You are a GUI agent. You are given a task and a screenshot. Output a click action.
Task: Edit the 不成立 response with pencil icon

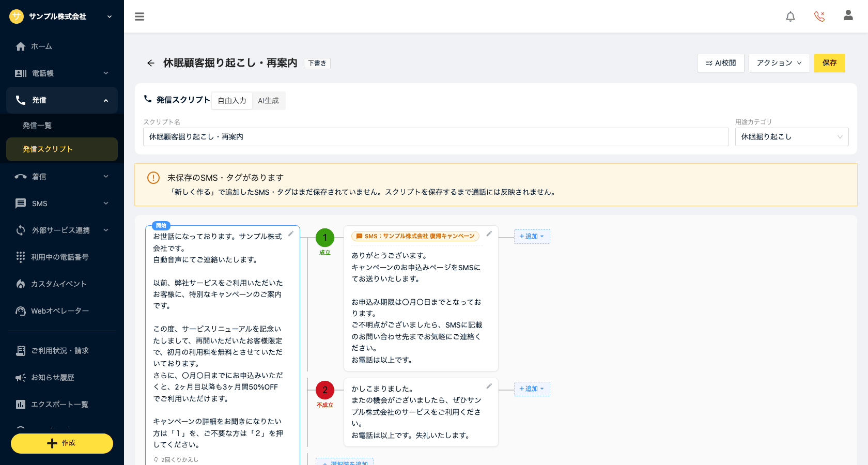[489, 386]
